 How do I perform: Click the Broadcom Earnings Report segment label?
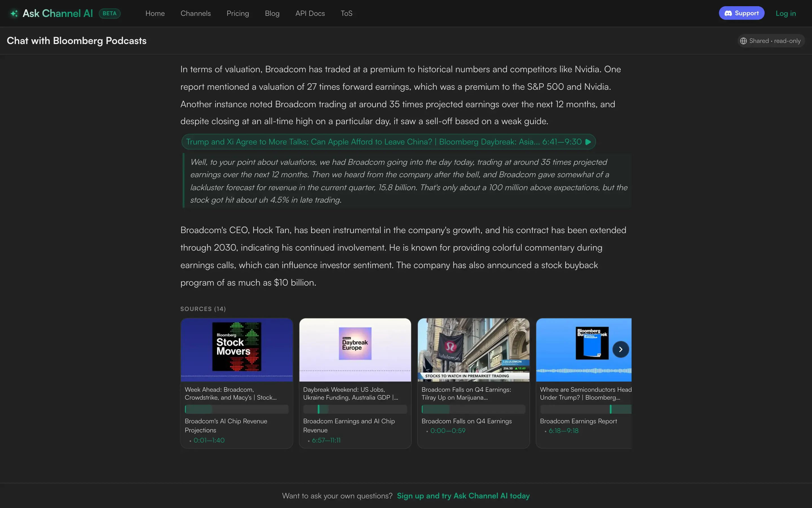579,421
